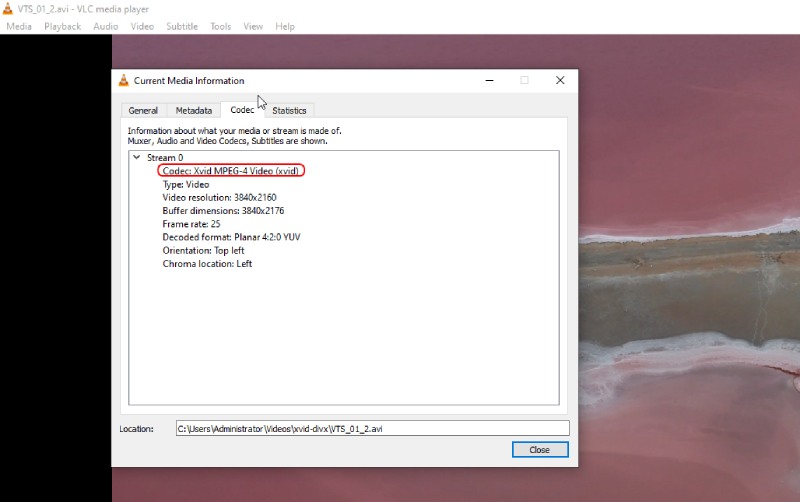The image size is (800, 502).
Task: Minimize the Current Media Information dialog
Action: pyautogui.click(x=489, y=81)
